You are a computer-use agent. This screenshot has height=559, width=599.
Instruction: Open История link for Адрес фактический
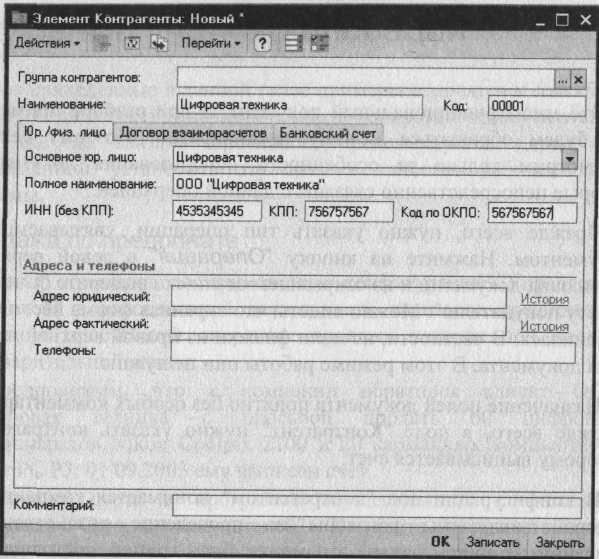544,326
